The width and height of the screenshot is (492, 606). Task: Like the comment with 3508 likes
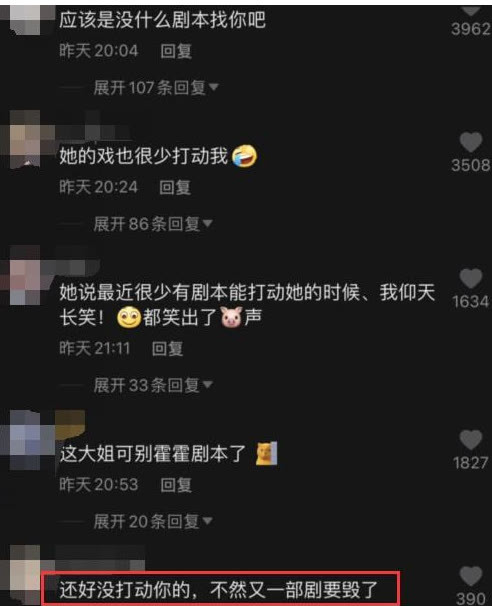[471, 142]
